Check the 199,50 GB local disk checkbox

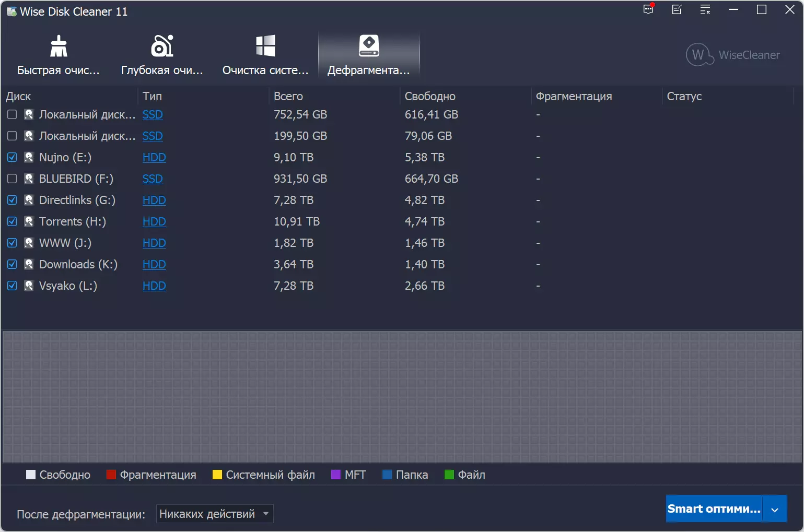tap(12, 136)
